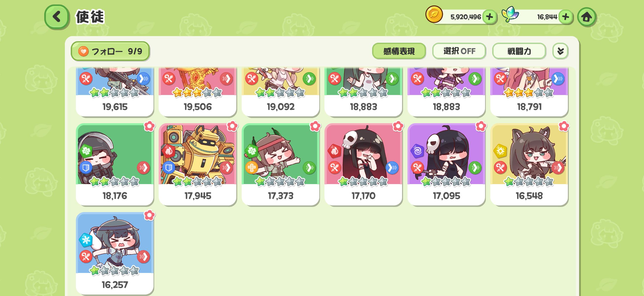Add gold coins with the plus button
Image resolution: width=644 pixels, height=296 pixels.
pos(489,17)
